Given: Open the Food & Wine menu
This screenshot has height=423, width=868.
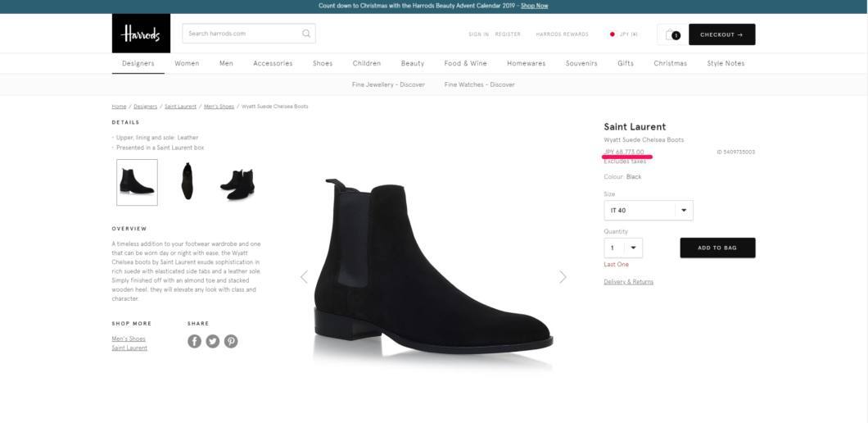Looking at the screenshot, I should [466, 63].
